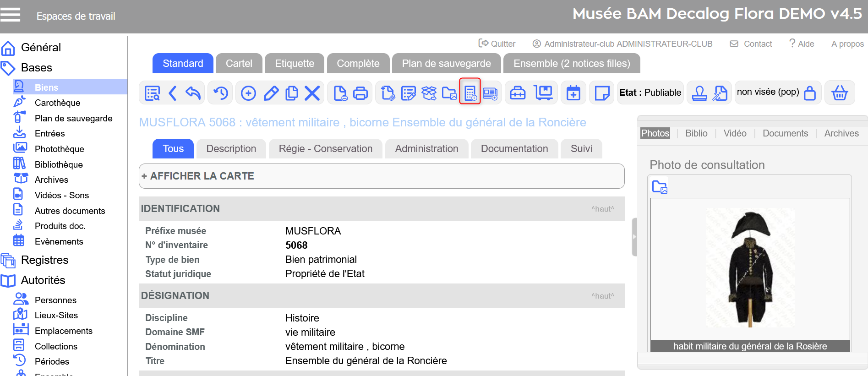Click the add calendar event icon
Image resolution: width=868 pixels, height=376 pixels.
pyautogui.click(x=573, y=93)
